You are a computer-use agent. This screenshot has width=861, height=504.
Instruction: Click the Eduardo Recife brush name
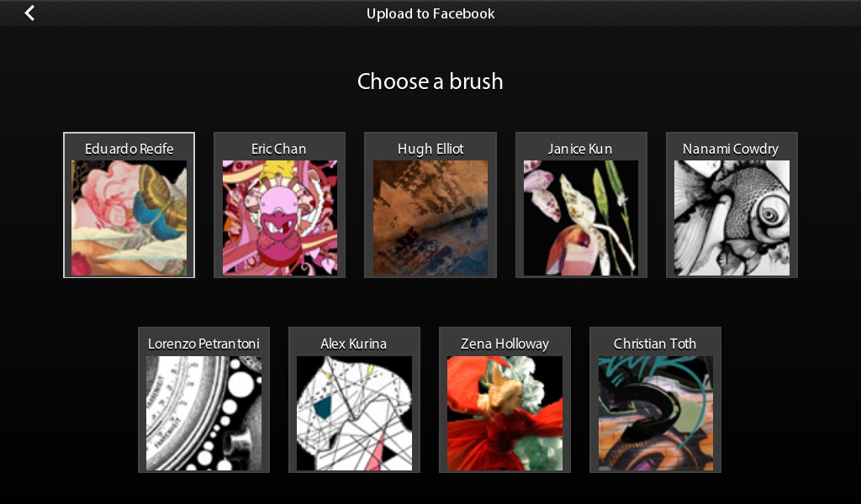129,149
